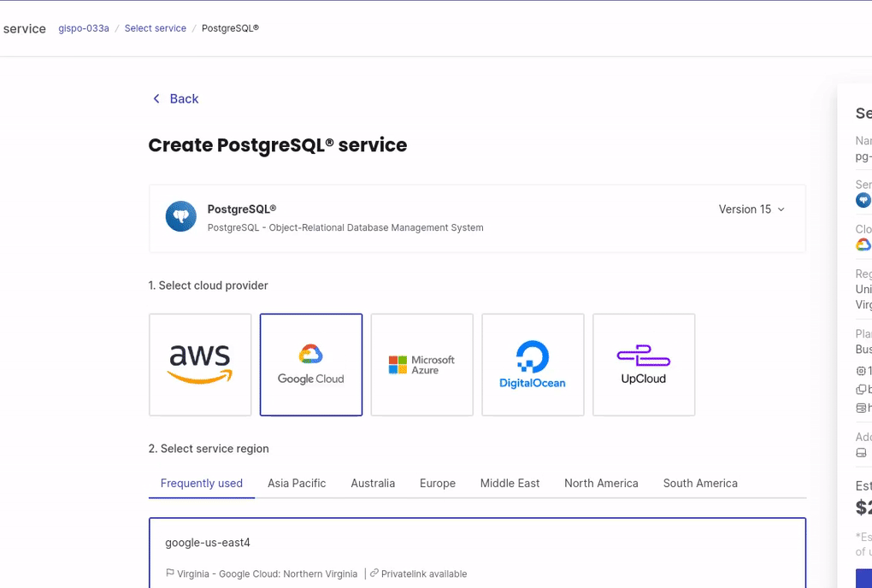872x588 pixels.
Task: Choose the google-us-east4 region option
Action: (477, 553)
